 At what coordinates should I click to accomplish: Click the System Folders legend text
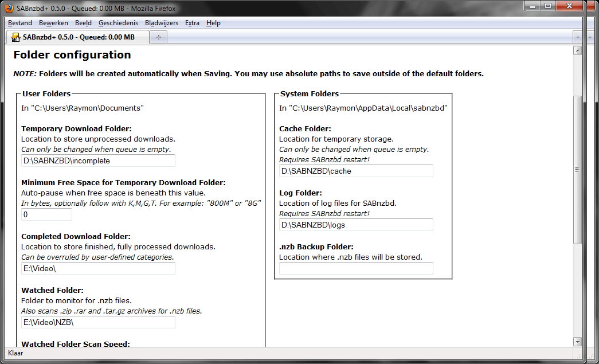310,94
